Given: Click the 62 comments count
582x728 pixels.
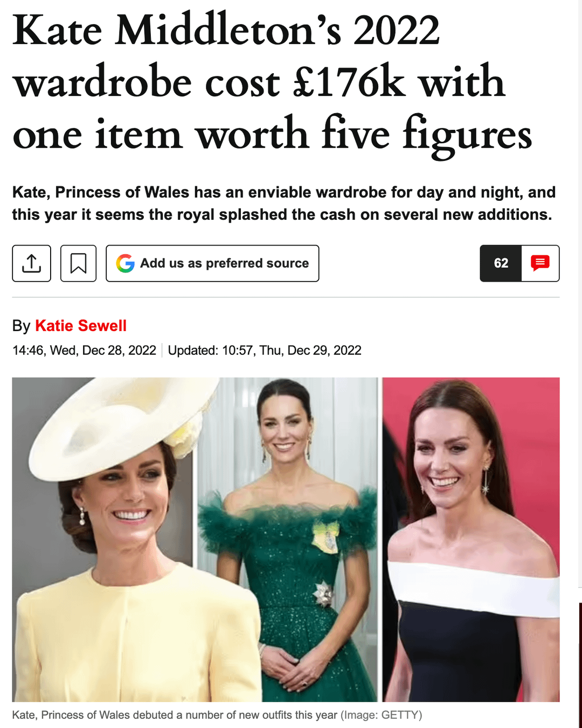Looking at the screenshot, I should click(x=501, y=263).
